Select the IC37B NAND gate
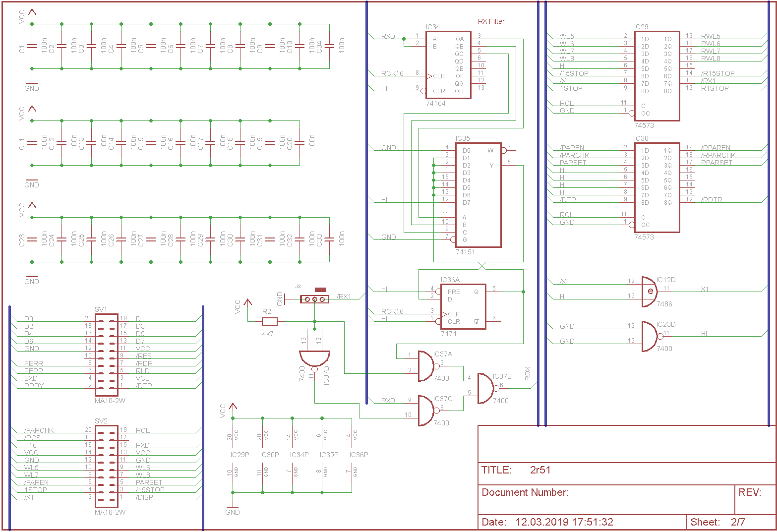This screenshot has height=532, width=777. 485,388
